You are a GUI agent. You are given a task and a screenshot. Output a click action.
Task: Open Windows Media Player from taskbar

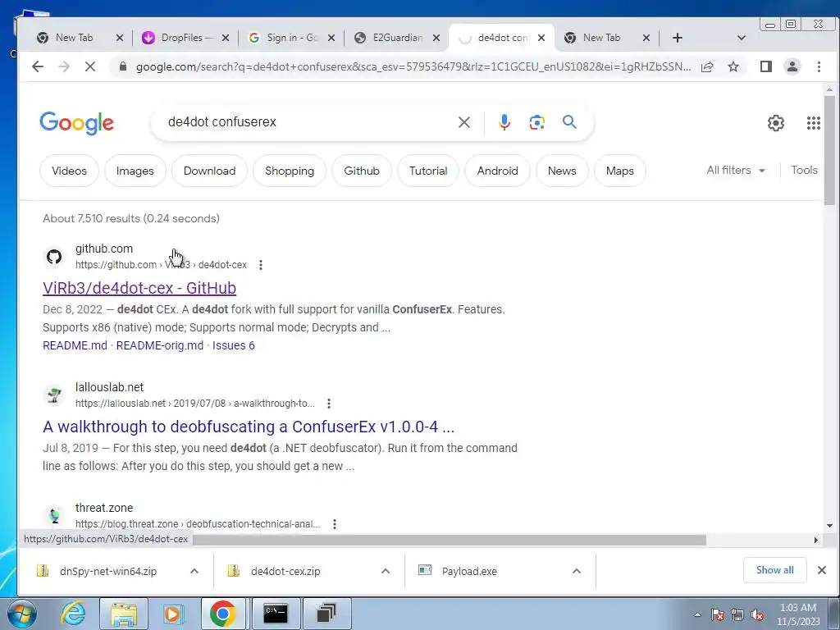[x=172, y=614]
